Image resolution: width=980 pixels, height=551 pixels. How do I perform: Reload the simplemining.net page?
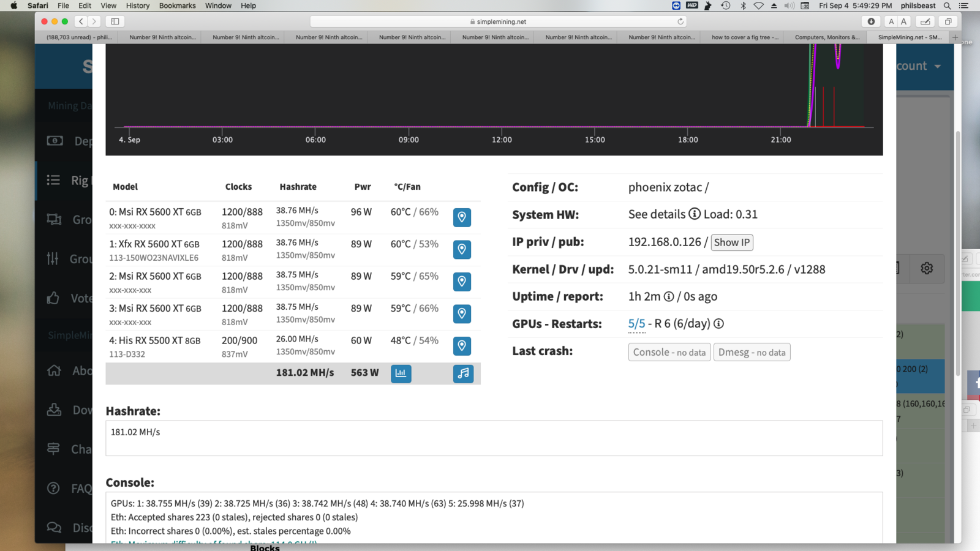tap(680, 21)
